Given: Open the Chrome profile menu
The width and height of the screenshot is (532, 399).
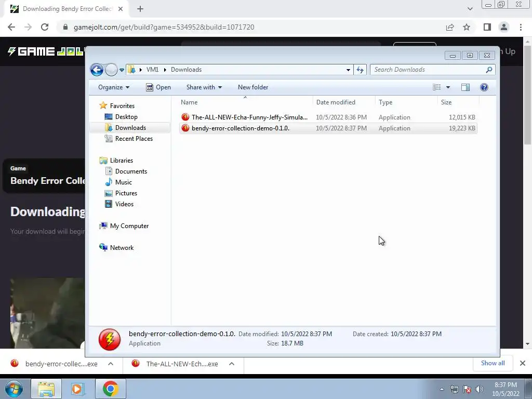Looking at the screenshot, I should pyautogui.click(x=504, y=27).
